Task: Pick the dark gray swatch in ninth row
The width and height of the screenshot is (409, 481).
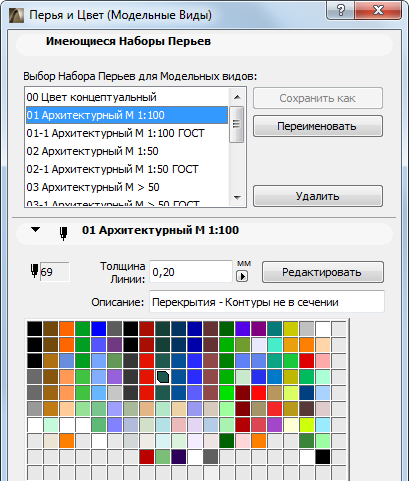Action: coord(211,457)
